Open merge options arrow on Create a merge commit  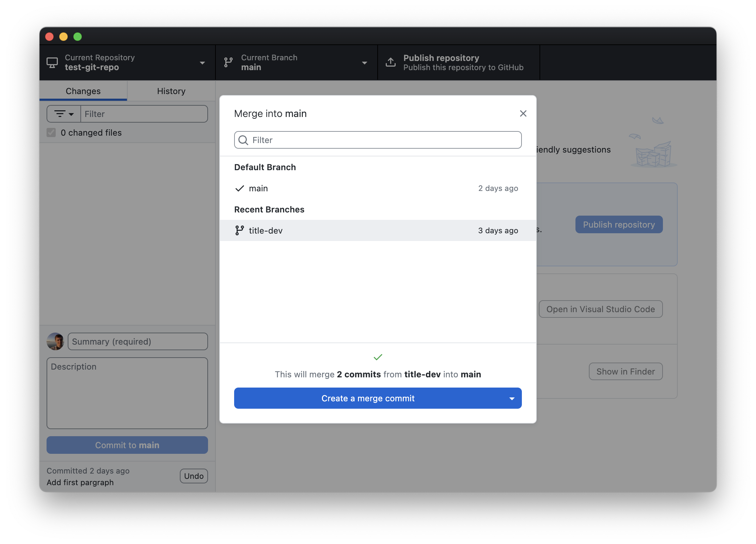(x=512, y=398)
